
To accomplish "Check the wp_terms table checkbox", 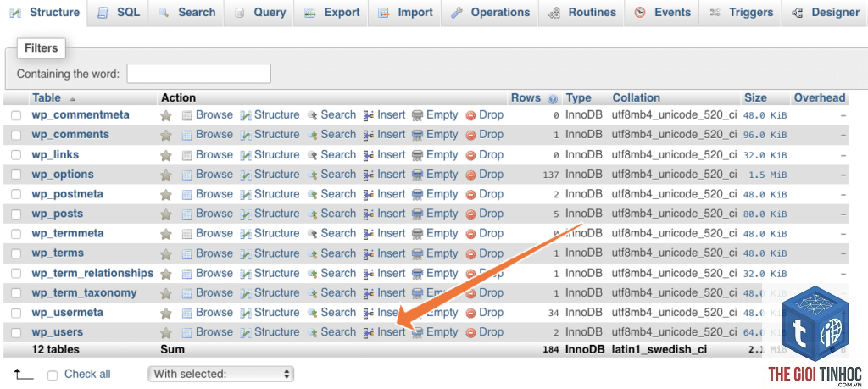I will coord(17,253).
